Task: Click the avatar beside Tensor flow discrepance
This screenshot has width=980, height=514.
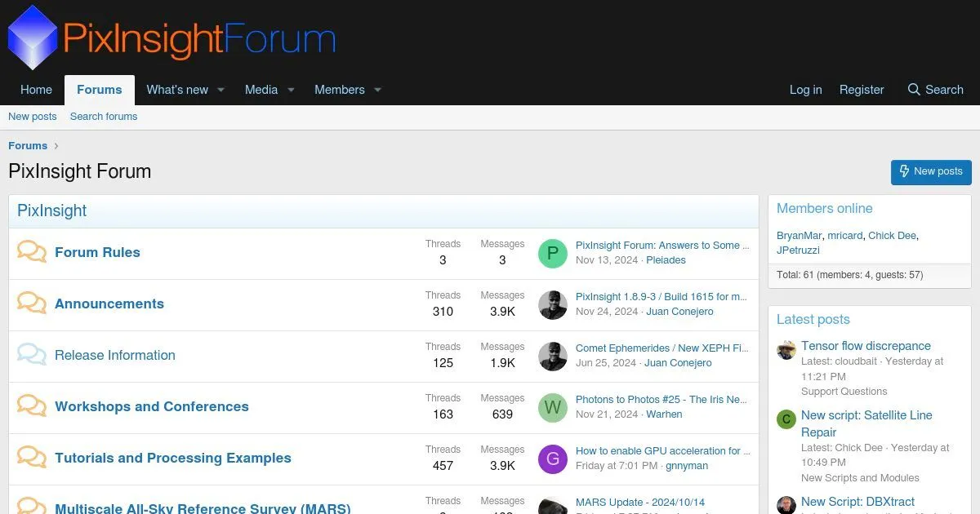Action: click(x=786, y=350)
